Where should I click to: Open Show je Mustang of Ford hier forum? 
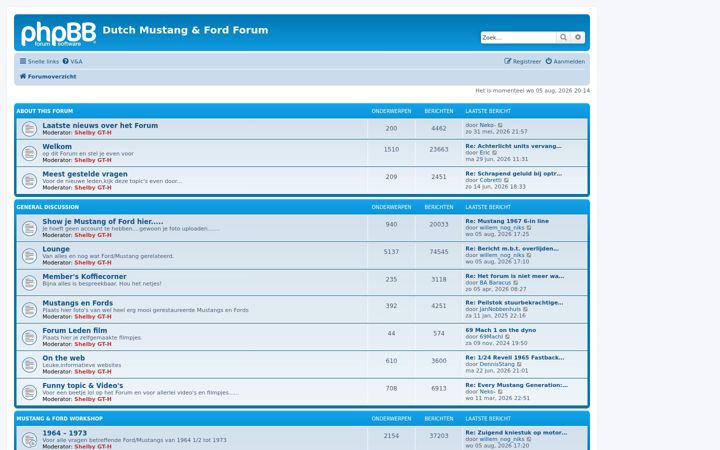[x=102, y=221]
